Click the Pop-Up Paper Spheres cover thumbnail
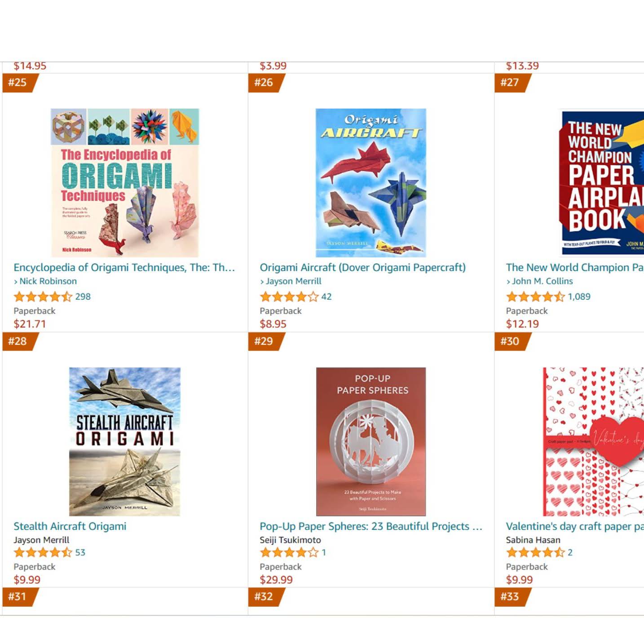This screenshot has width=644, height=644. pos(371,441)
